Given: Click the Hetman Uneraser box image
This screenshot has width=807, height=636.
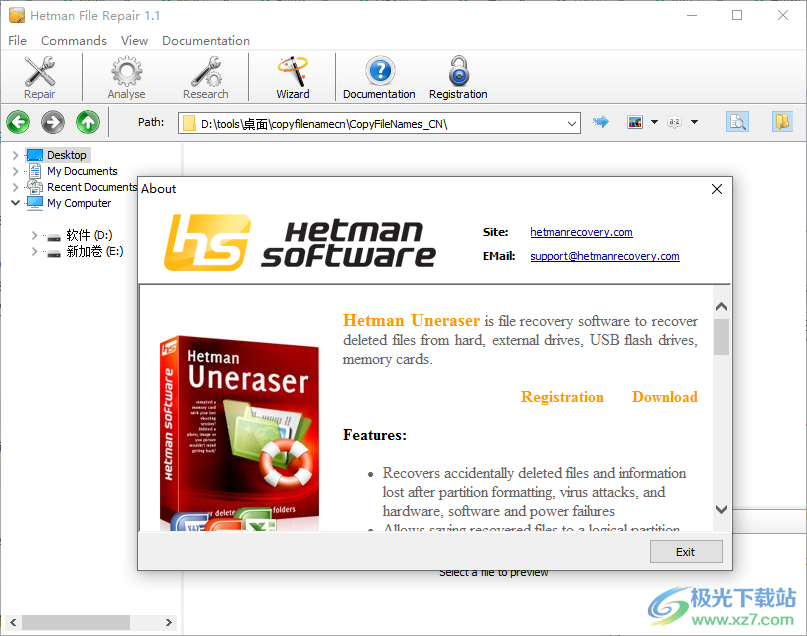Looking at the screenshot, I should [x=240, y=433].
